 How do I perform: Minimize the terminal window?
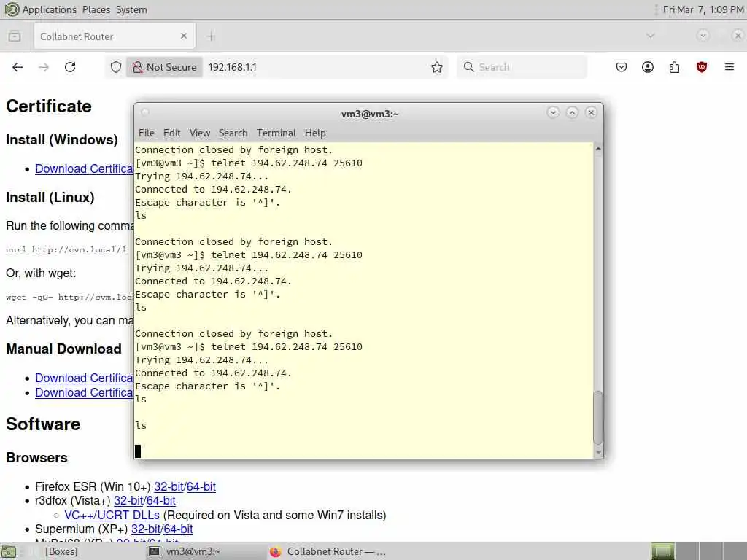[553, 112]
